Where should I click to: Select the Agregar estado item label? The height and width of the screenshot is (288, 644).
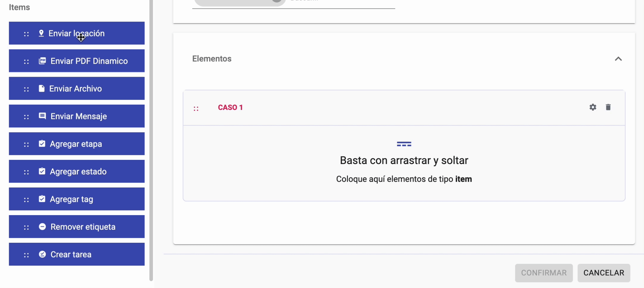pyautogui.click(x=78, y=172)
